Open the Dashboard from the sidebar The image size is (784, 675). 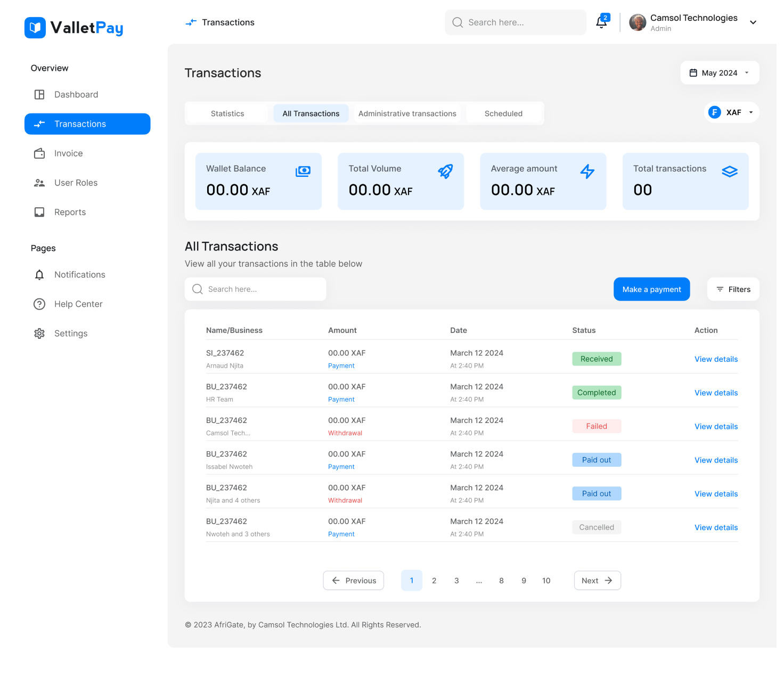(76, 94)
